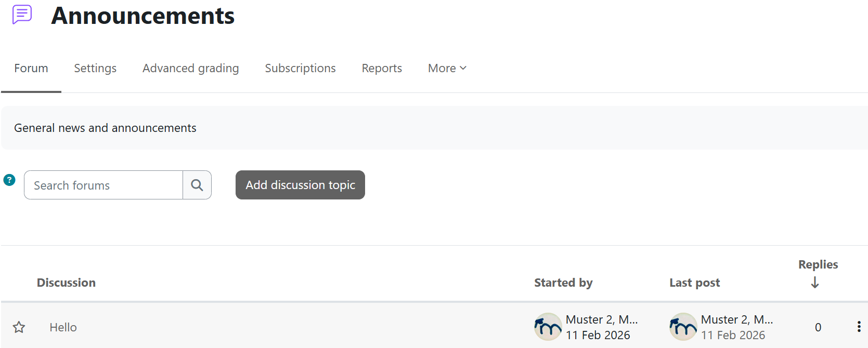868x348 pixels.
Task: Expand the More navigation dropdown
Action: (447, 69)
